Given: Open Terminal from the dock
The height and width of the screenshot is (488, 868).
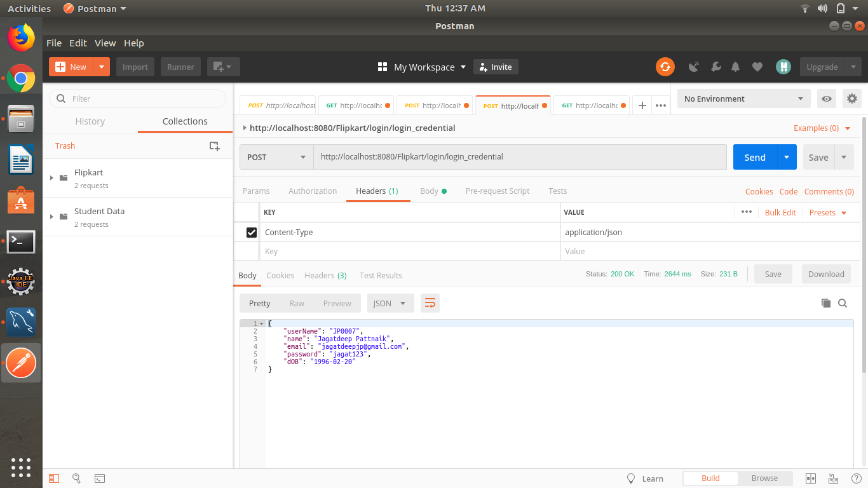Looking at the screenshot, I should [21, 241].
